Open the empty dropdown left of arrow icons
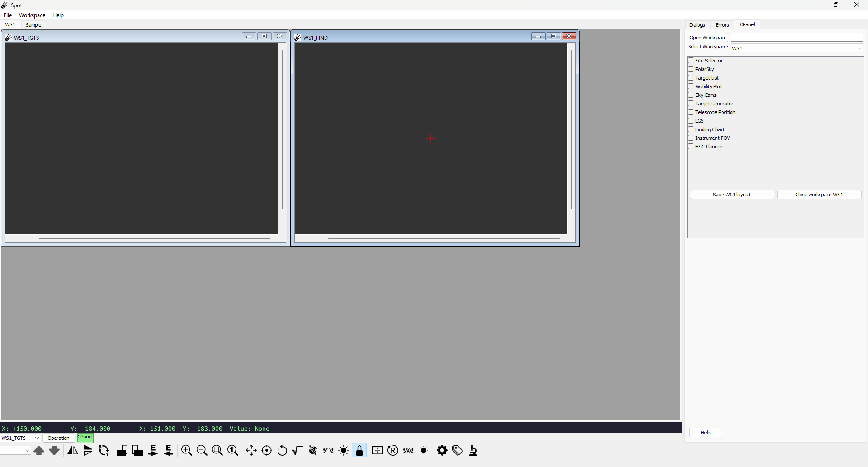Viewport: 868px width, 467px height. [x=16, y=451]
